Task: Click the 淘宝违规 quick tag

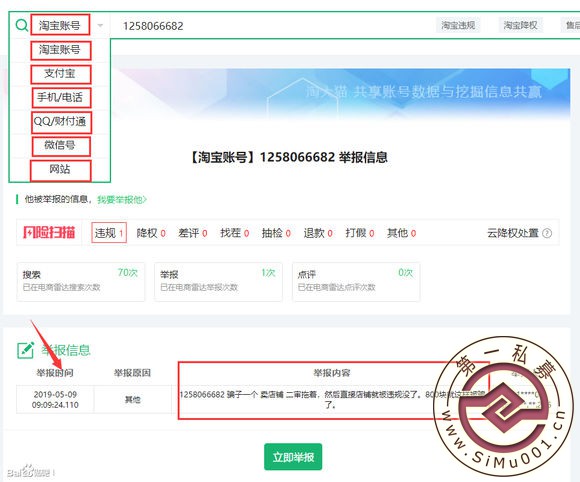Action: pyautogui.click(x=458, y=25)
